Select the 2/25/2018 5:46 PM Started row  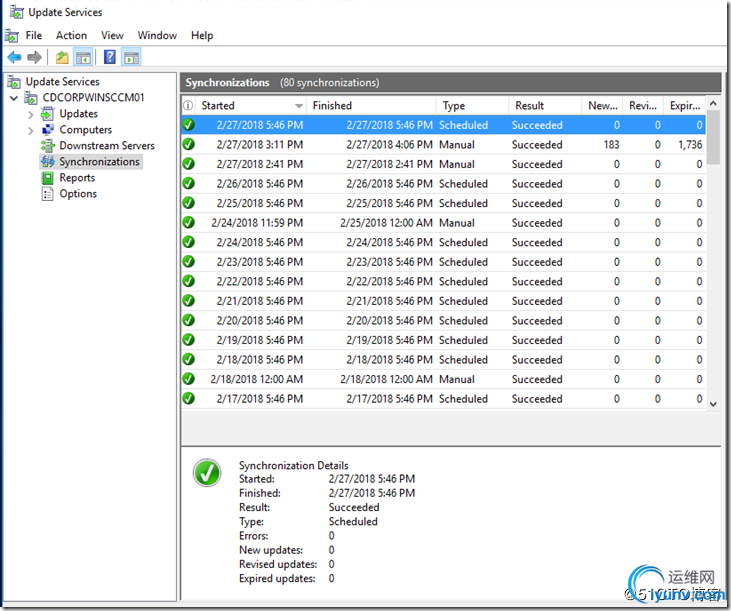click(x=443, y=203)
